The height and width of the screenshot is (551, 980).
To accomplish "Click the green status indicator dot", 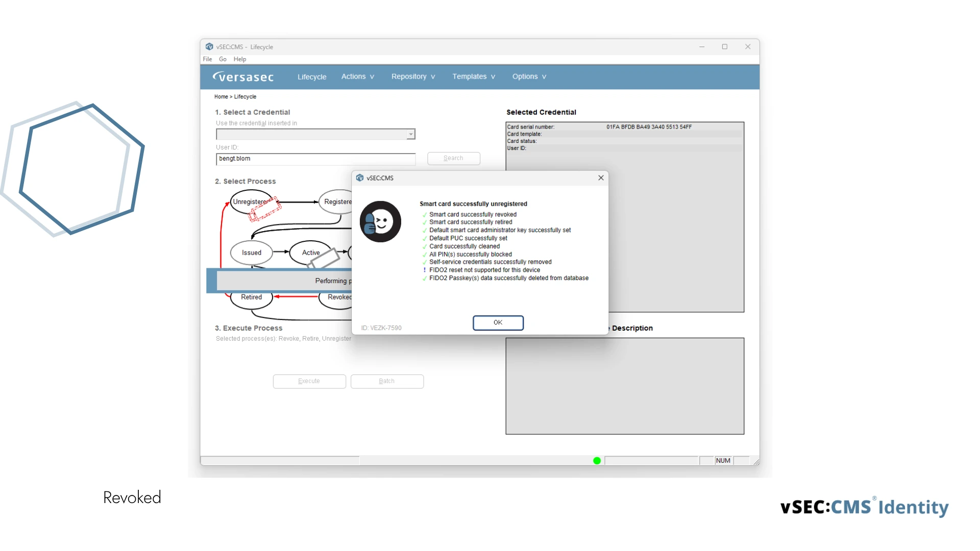I will click(597, 461).
